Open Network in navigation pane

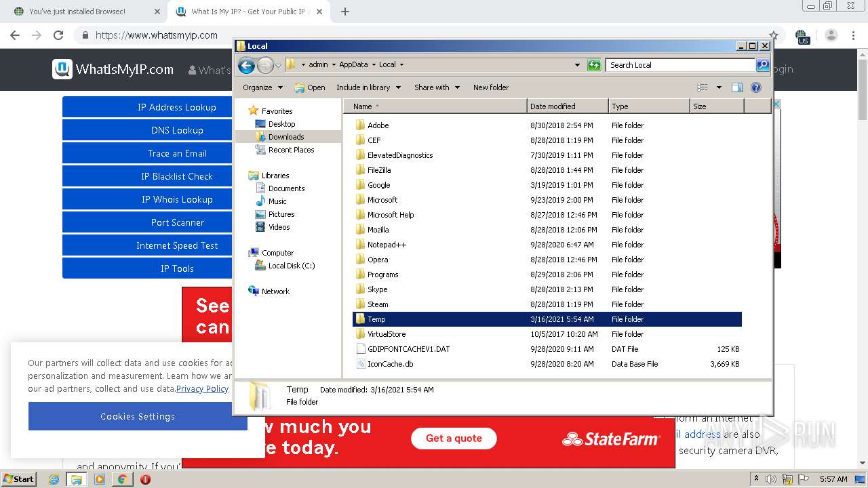click(x=275, y=291)
